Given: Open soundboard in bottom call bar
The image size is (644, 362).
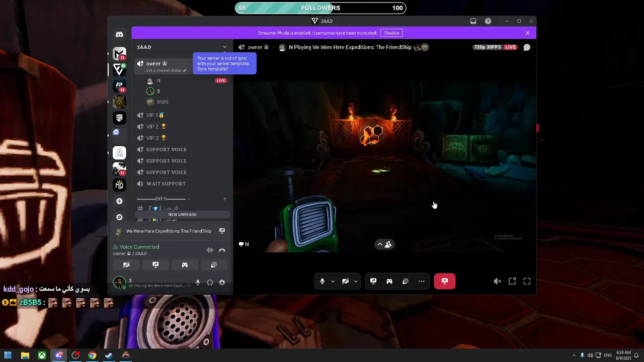Looking at the screenshot, I should pyautogui.click(x=406, y=282).
